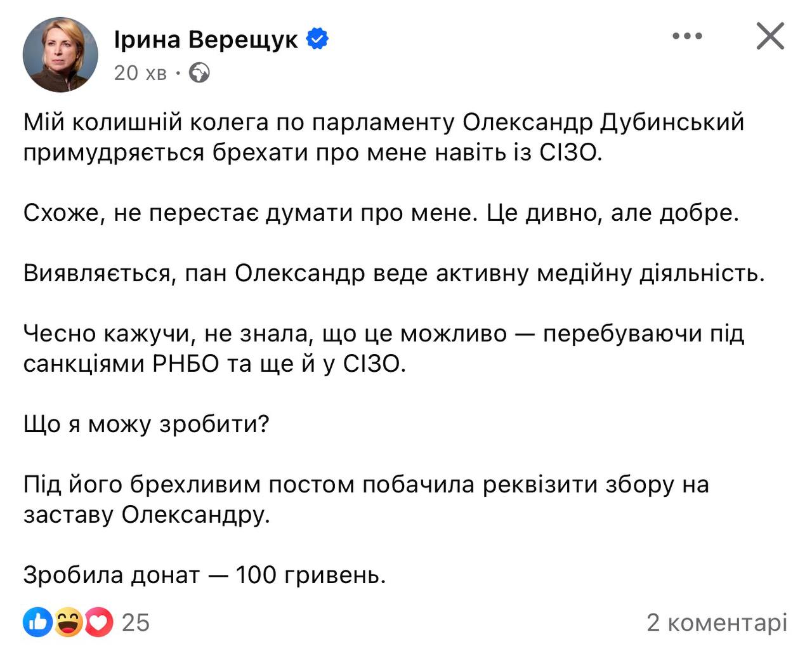812x651 pixels.
Task: Close the post with the X
Action: point(770,36)
